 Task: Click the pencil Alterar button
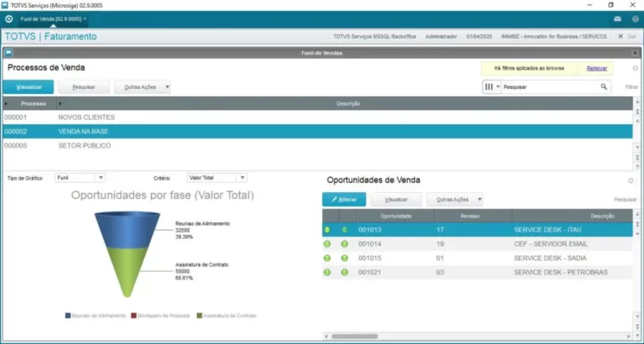coord(344,200)
